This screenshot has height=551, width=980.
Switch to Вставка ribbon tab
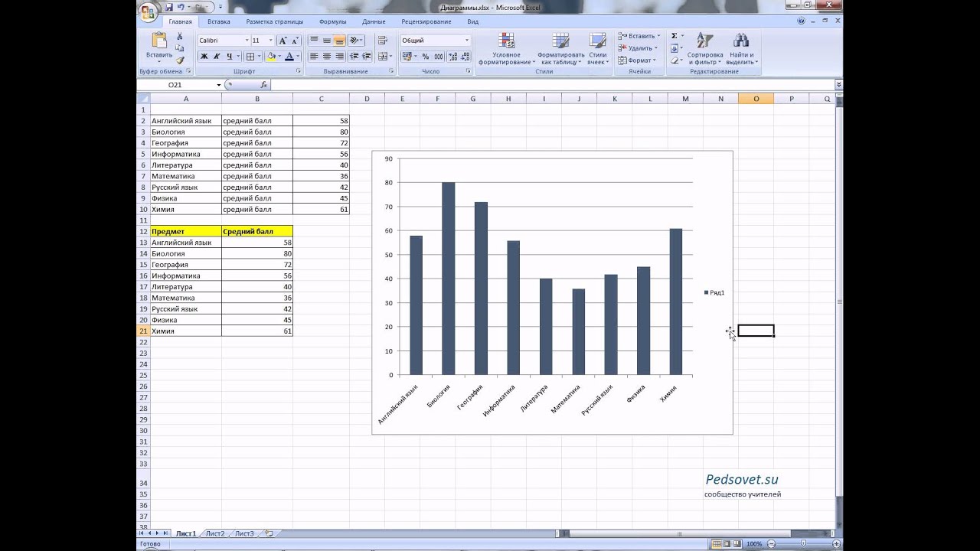pos(218,21)
